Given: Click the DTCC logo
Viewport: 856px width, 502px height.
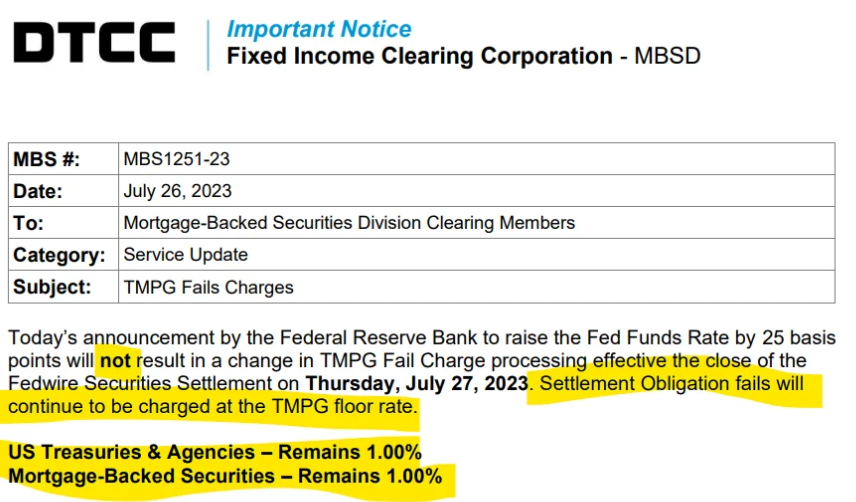Looking at the screenshot, I should tap(94, 43).
